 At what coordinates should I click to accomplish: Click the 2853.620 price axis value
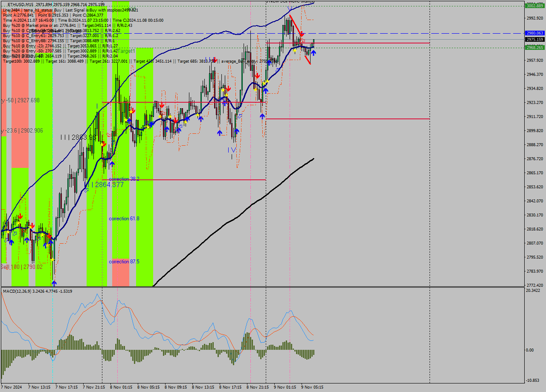tap(535, 187)
